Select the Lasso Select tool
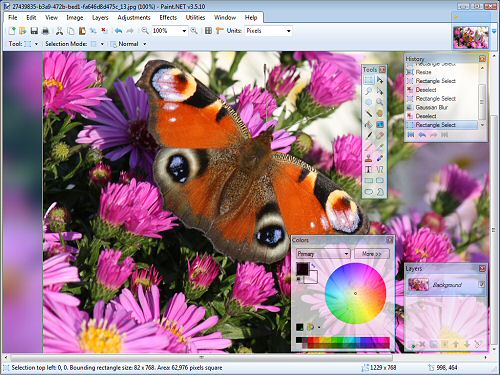The height and width of the screenshot is (375, 500). coord(369,91)
